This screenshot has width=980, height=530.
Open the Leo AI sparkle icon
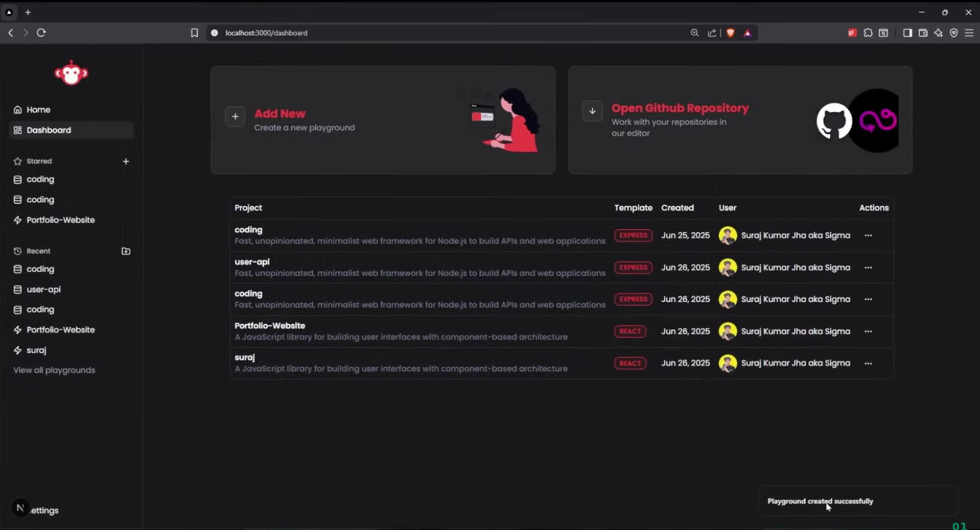(x=939, y=33)
